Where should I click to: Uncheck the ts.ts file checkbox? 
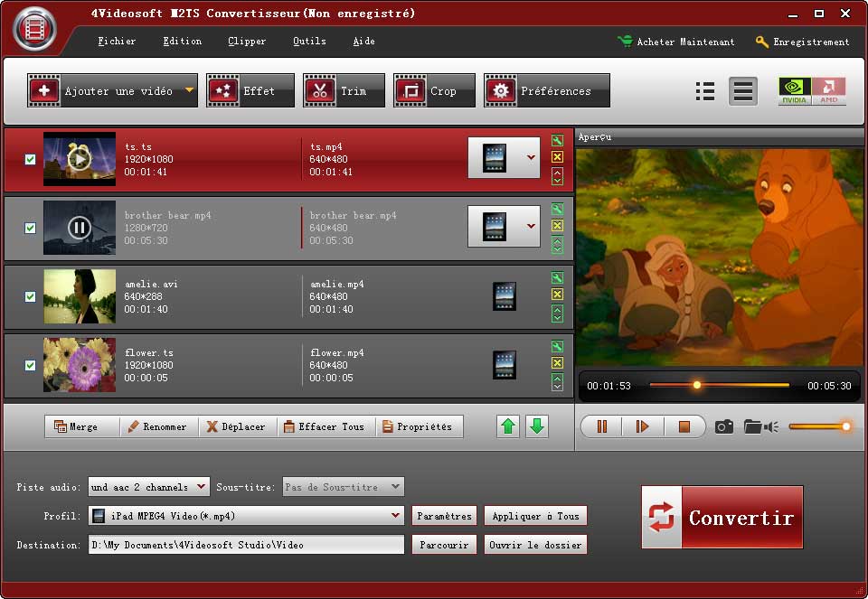pos(30,159)
